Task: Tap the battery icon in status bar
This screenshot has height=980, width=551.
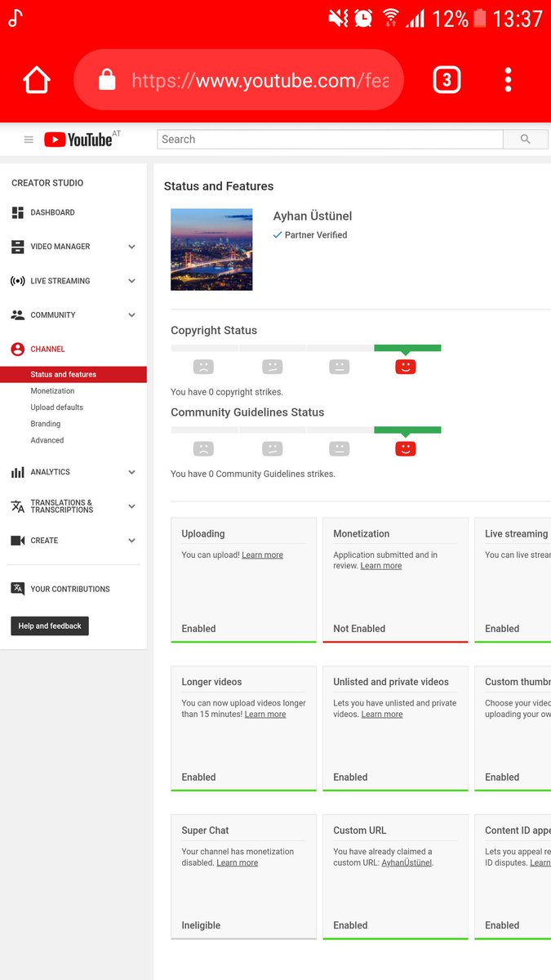Action: click(x=480, y=18)
